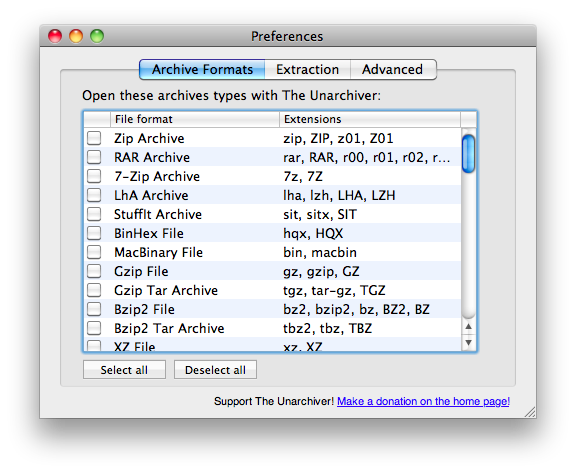Image resolution: width=576 pixels, height=473 pixels.
Task: Check the RAR Archive checkbox
Action: [x=94, y=157]
